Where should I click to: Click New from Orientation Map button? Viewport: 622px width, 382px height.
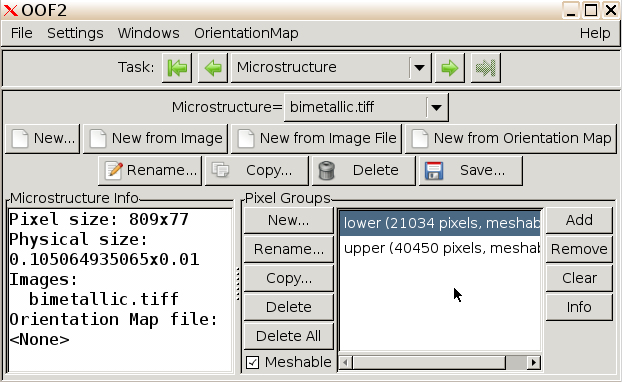[511, 138]
